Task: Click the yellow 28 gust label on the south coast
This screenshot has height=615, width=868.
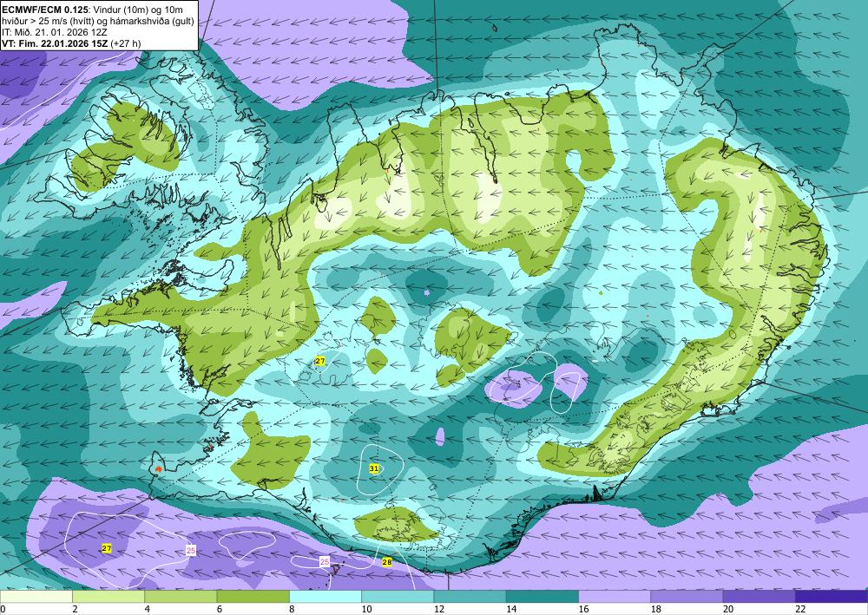Action: click(x=387, y=562)
